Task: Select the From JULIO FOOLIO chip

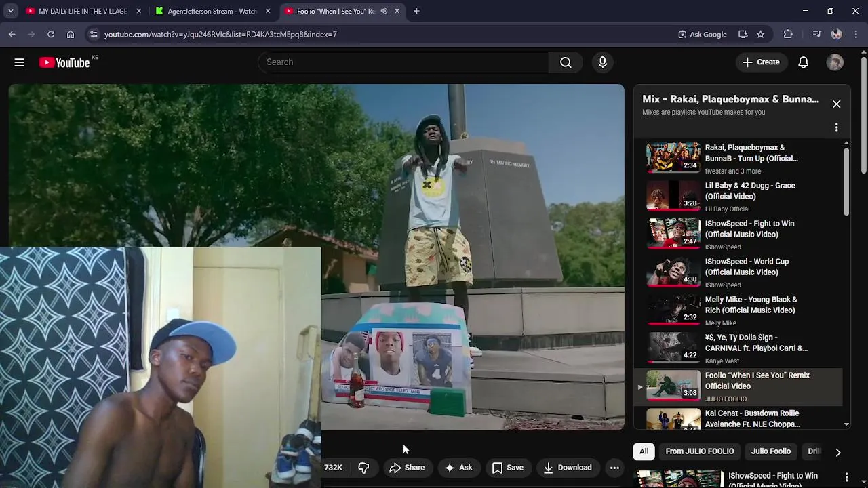Action: [700, 451]
